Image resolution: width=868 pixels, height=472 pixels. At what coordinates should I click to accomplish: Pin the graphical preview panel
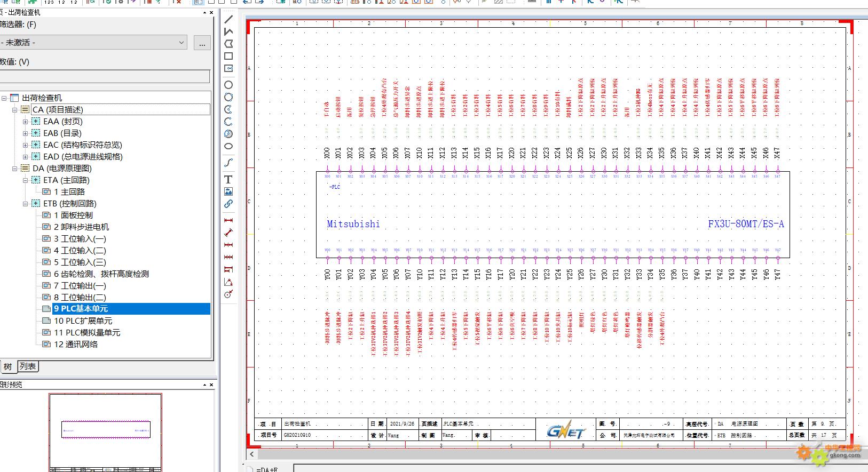tap(205, 385)
